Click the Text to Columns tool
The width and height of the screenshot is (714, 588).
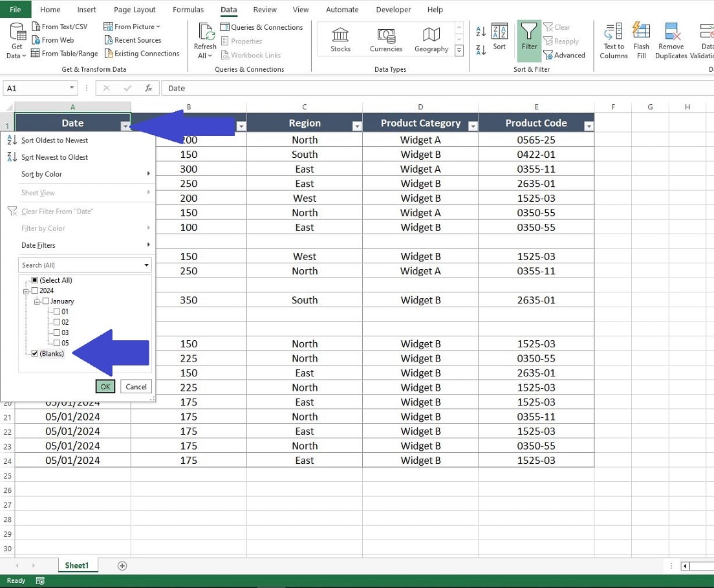tap(612, 40)
